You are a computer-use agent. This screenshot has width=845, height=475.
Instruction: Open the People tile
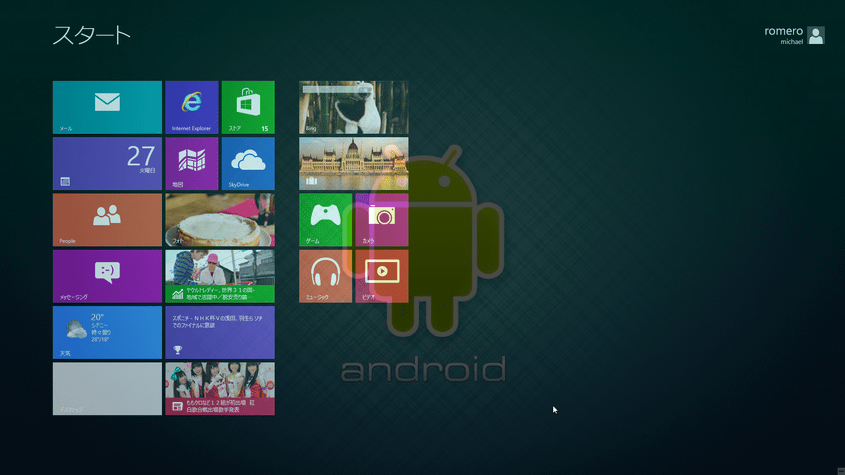(x=107, y=220)
